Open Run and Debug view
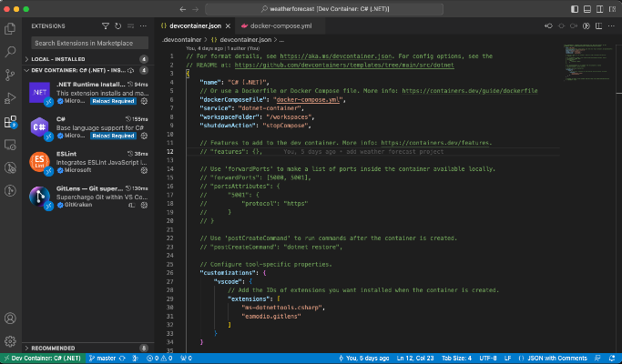Image resolution: width=622 pixels, height=364 pixels. click(11, 99)
